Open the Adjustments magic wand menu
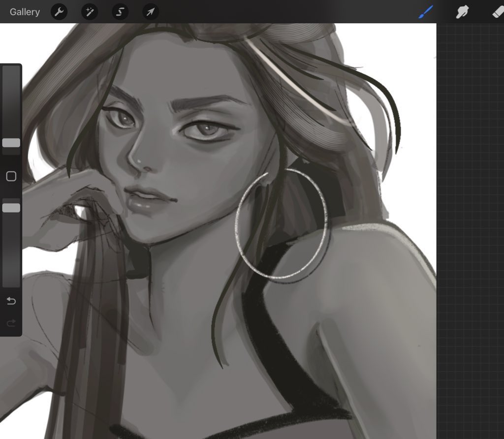Viewport: 504px width, 439px height. (x=90, y=12)
